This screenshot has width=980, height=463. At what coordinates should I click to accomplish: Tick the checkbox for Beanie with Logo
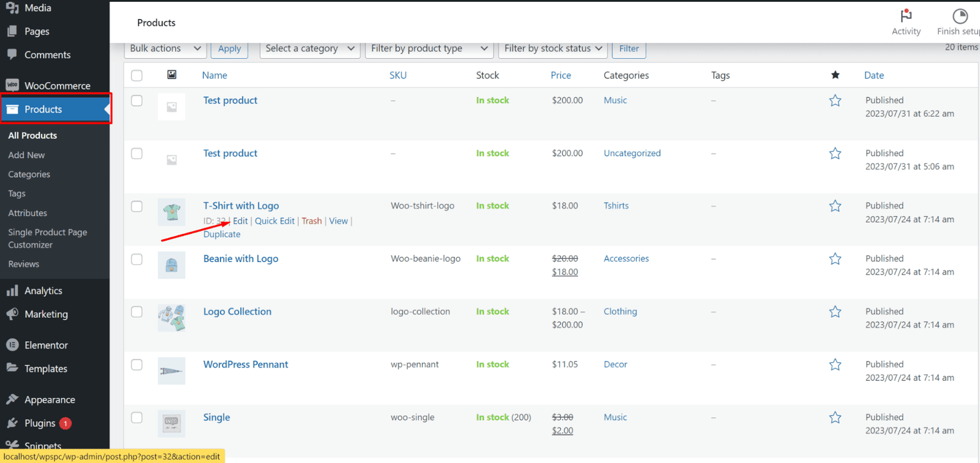click(x=137, y=259)
